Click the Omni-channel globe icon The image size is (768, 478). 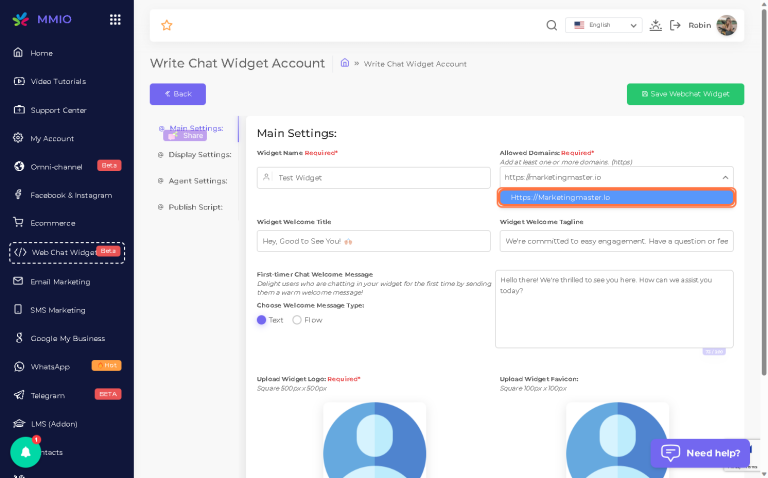[19, 167]
